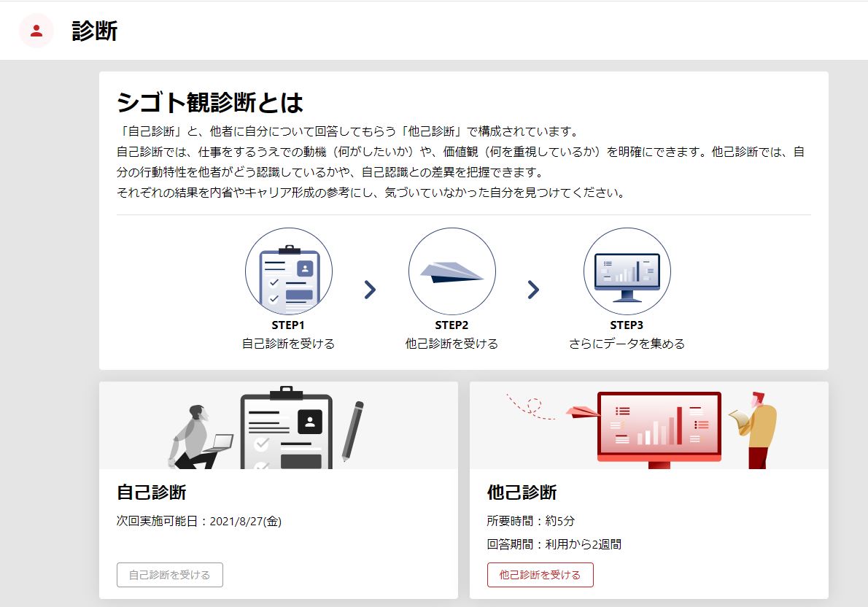Screen dimensions: 868x607
Task: Click the さらにデータを集める caption
Action: coord(627,344)
